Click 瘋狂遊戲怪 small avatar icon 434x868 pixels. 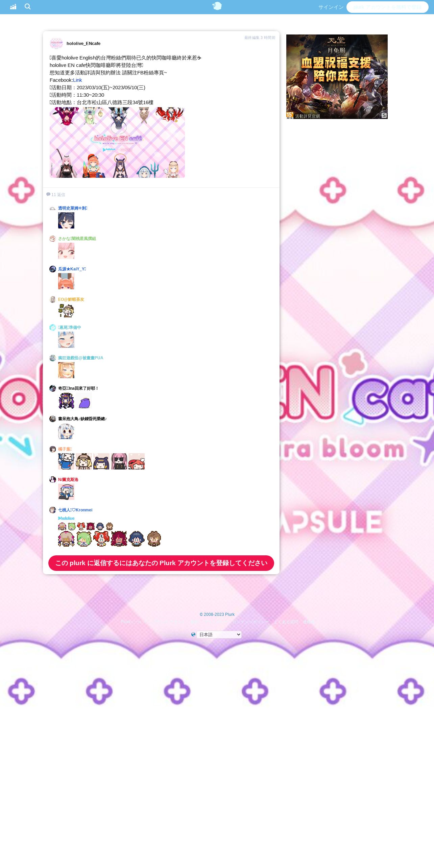pos(52,358)
